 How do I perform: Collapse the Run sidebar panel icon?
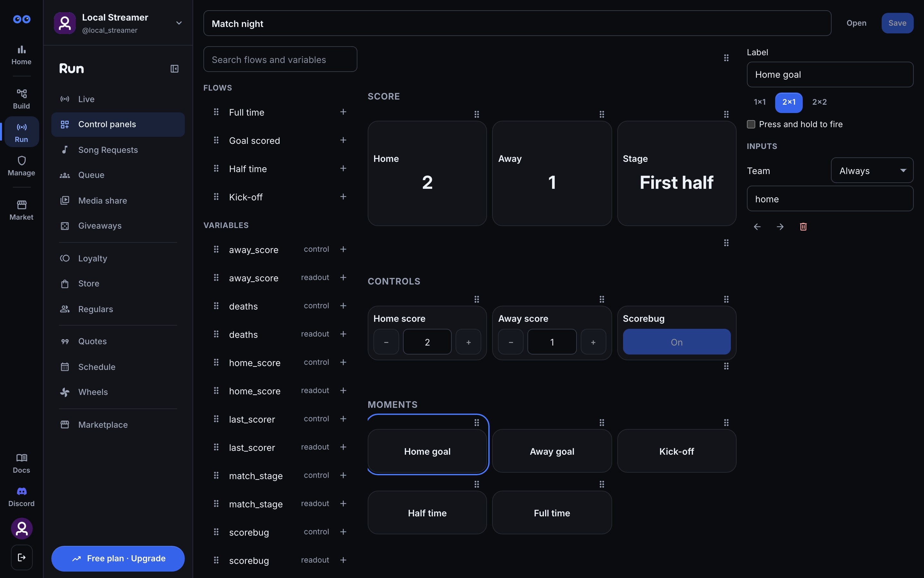(175, 69)
